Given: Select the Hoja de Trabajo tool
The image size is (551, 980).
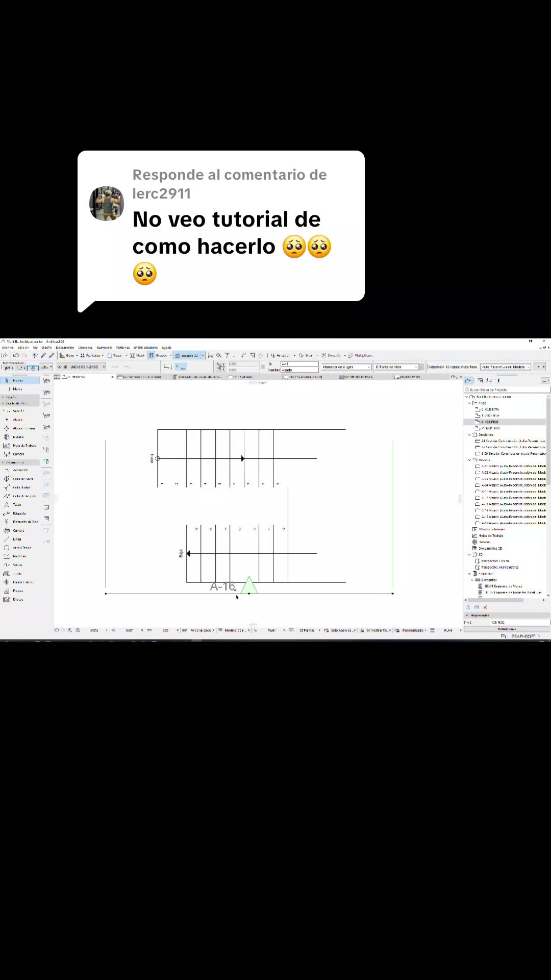Looking at the screenshot, I should 20,445.
